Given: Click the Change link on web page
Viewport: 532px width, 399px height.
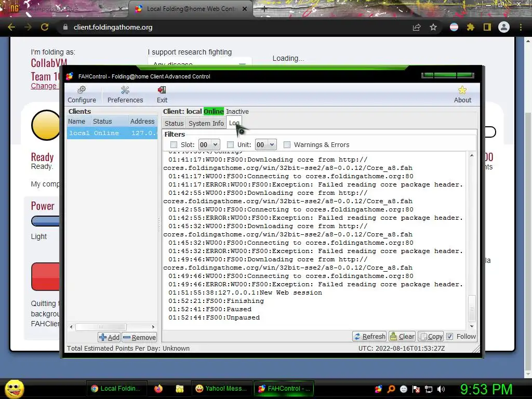Looking at the screenshot, I should point(44,86).
